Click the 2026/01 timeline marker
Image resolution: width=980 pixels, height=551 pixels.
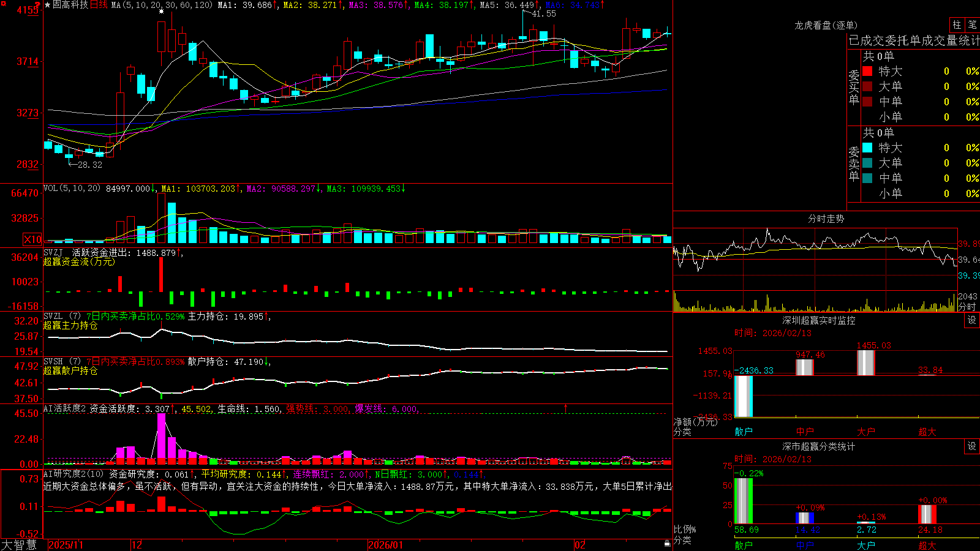[386, 545]
